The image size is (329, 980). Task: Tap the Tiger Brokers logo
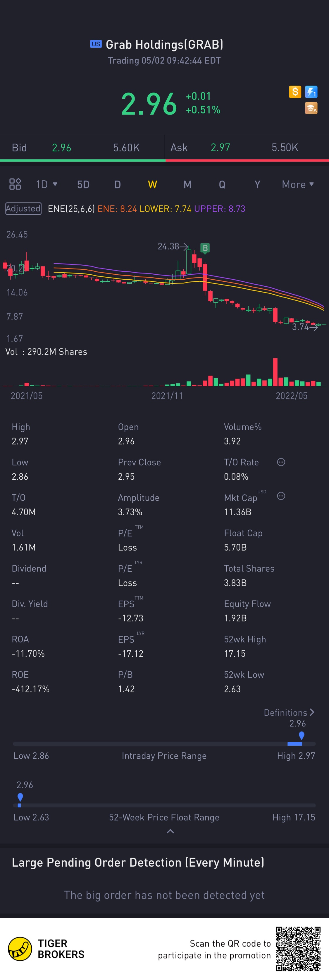[x=20, y=949]
